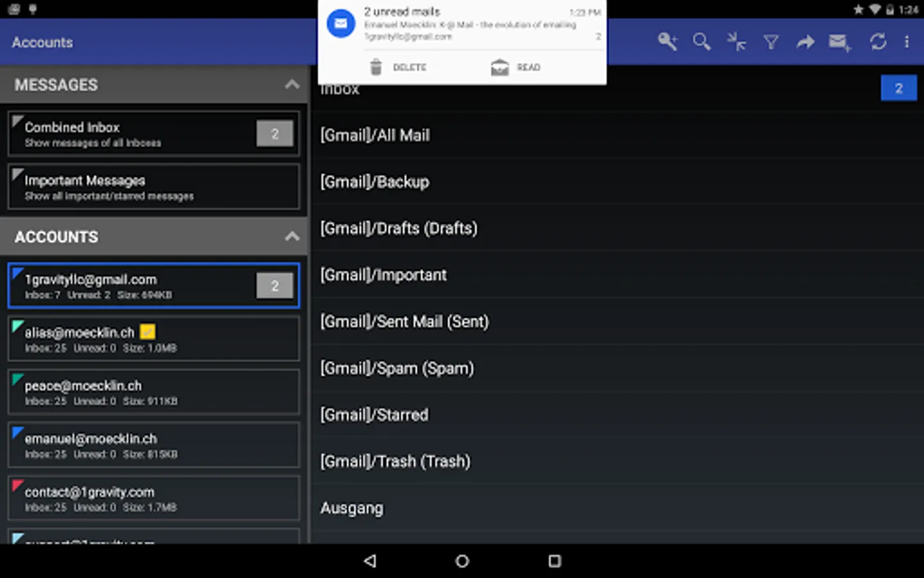Screen dimensions: 924x578
Task: Click the forward arrow toolbar icon
Action: pyautogui.click(x=805, y=42)
